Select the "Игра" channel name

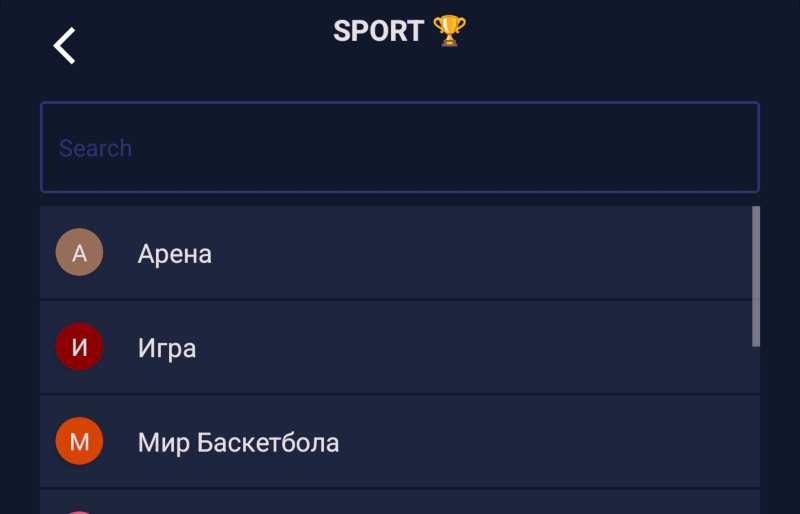[x=167, y=348]
